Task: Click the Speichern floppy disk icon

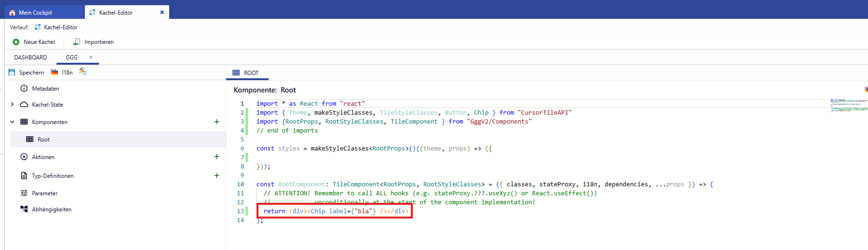Action: tap(12, 72)
